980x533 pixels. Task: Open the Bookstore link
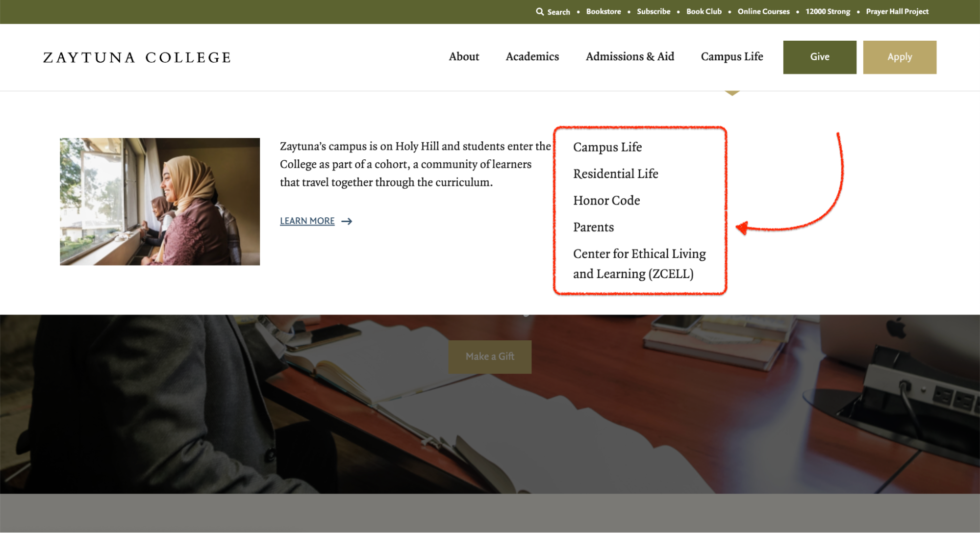[603, 11]
